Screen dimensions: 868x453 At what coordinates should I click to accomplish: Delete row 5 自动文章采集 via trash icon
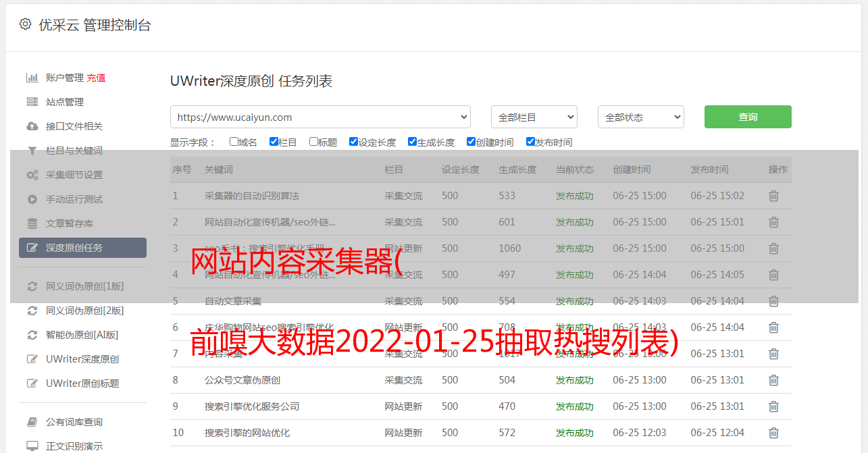(x=774, y=301)
